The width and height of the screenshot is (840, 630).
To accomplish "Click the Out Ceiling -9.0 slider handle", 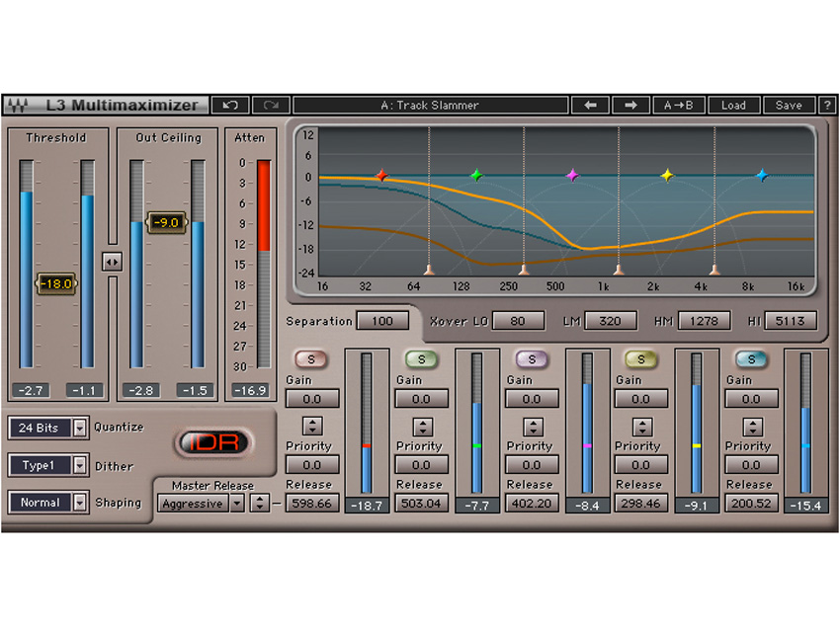I will pyautogui.click(x=167, y=222).
